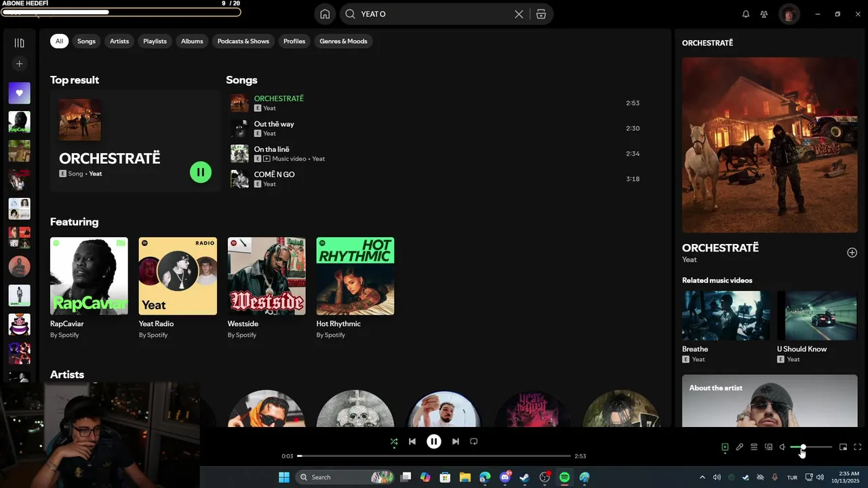
Task: Pause the ORCHESTRATË top result
Action: tap(201, 172)
